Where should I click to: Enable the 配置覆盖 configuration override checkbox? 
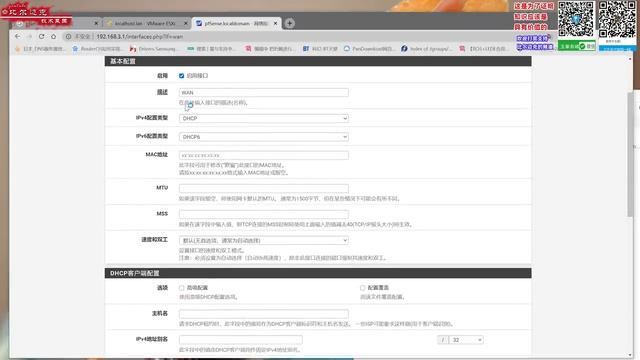click(362, 288)
